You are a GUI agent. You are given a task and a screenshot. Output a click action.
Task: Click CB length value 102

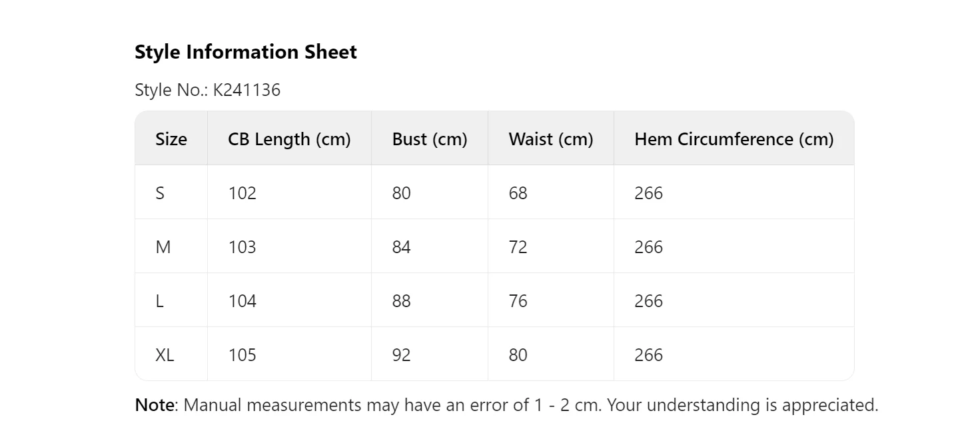[x=242, y=193]
